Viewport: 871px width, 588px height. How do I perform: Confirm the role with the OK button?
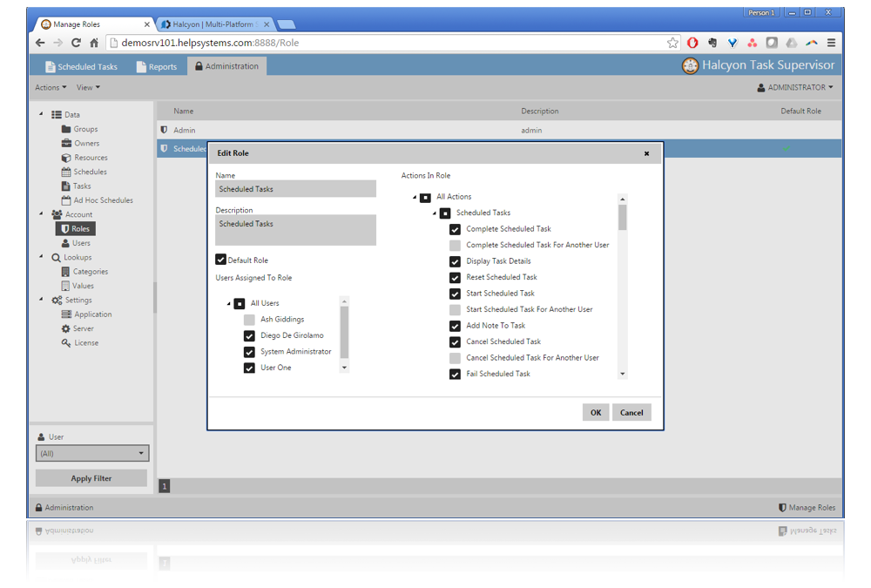[596, 412]
